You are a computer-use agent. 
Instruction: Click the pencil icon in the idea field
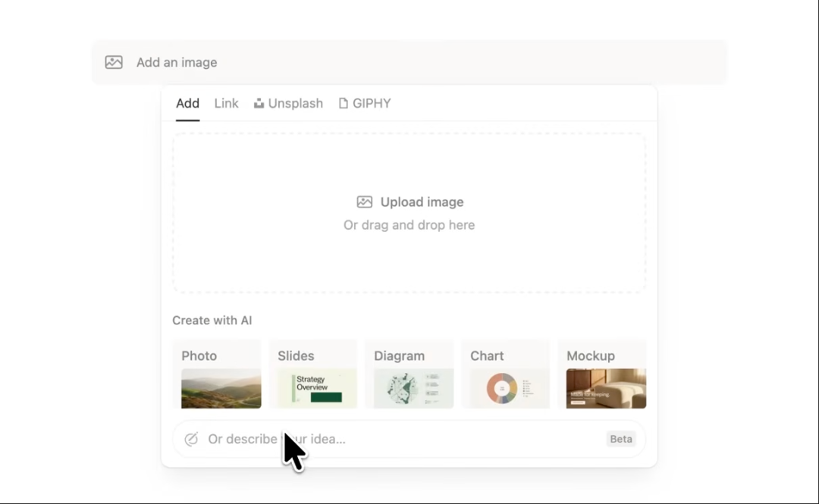click(x=192, y=440)
